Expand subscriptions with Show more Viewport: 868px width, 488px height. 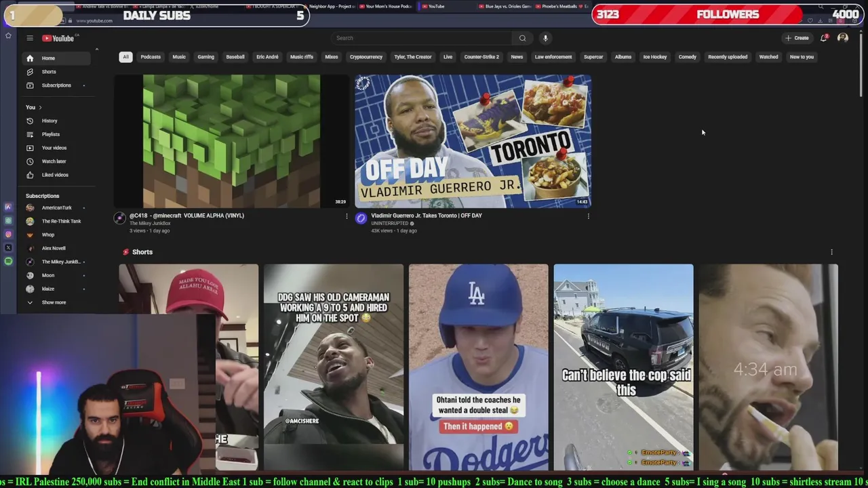click(57, 302)
